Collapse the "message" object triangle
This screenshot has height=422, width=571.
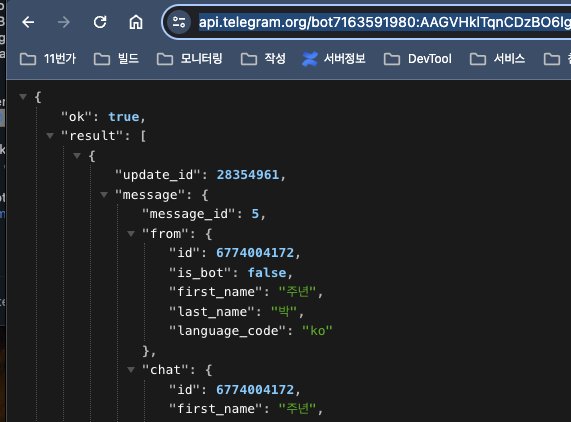point(104,195)
